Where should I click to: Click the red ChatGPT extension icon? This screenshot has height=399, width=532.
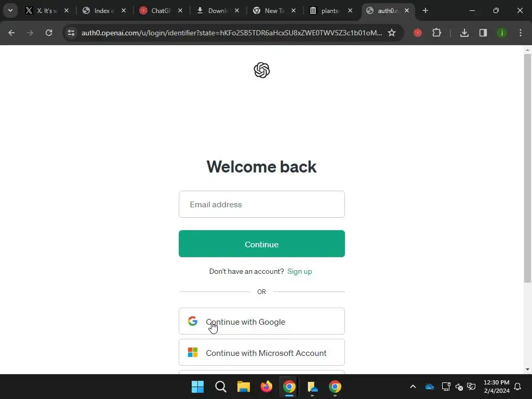[x=418, y=33]
